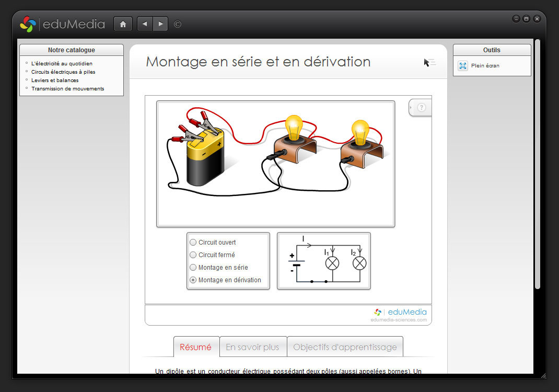
Task: Open Circuits électriques à piles link
Action: click(x=63, y=72)
